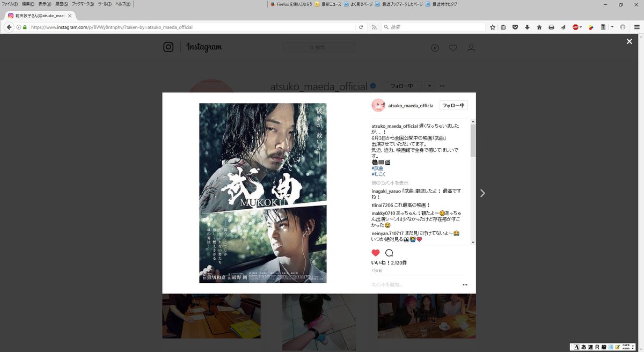Image resolution: width=644 pixels, height=352 pixels.
Task: Click the Firefox URL address bar
Action: [193, 27]
